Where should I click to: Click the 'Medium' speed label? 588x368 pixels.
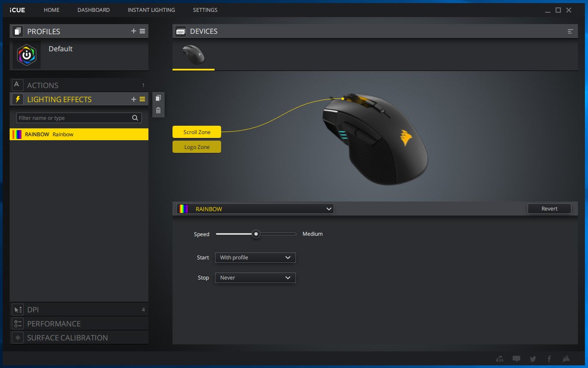point(313,234)
